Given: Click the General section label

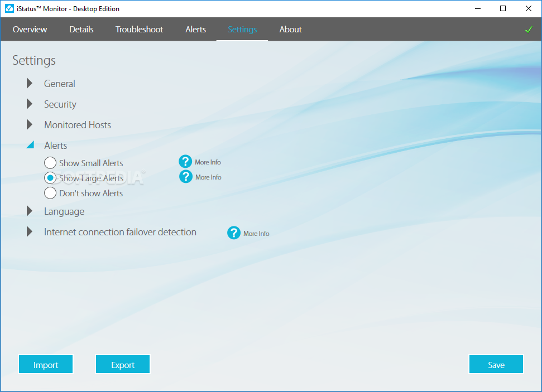Looking at the screenshot, I should (60, 84).
